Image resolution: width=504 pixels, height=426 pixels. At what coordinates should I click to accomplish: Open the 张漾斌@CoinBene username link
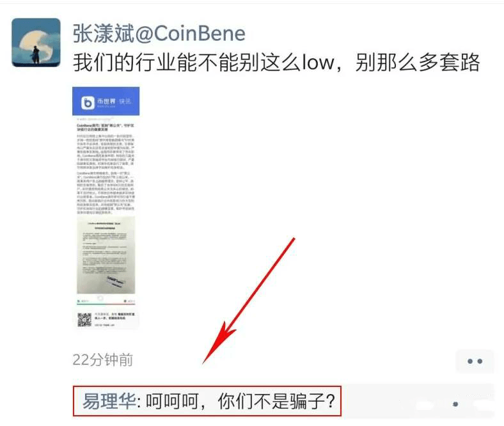(x=159, y=33)
